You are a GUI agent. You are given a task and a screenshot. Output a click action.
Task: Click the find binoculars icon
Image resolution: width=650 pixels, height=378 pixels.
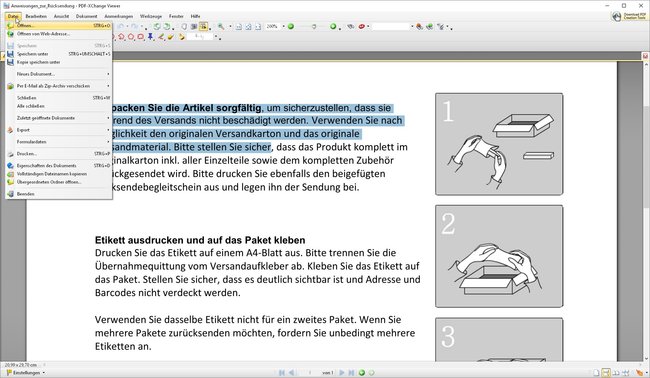tap(351, 27)
